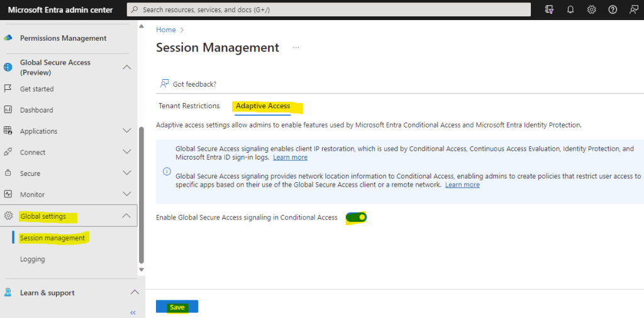Collapse the sidebar with double chevron

[x=133, y=313]
